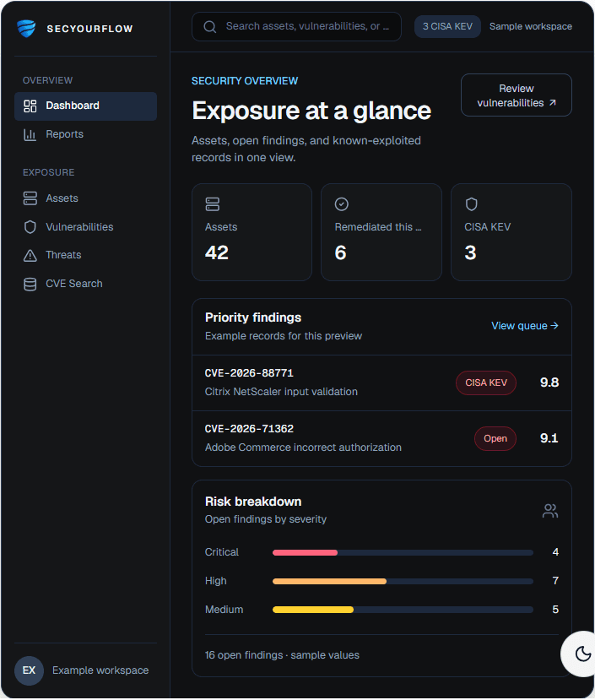
Task: Click the Assets server icon in sidebar
Action: point(30,198)
